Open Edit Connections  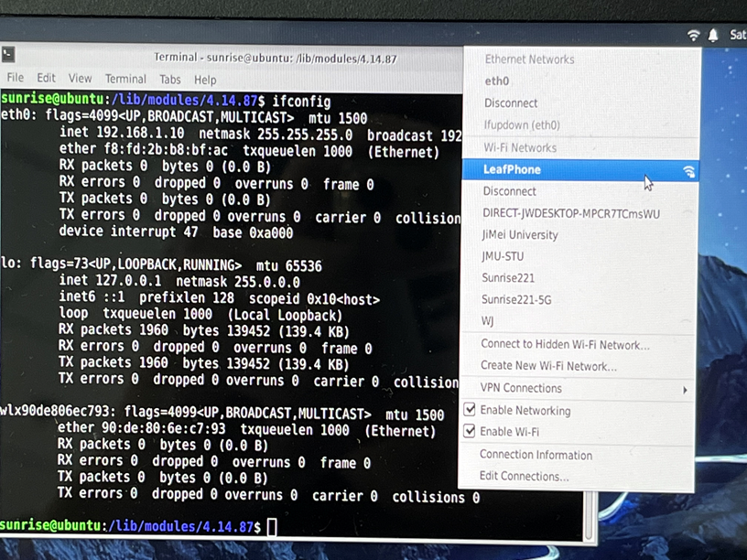524,476
